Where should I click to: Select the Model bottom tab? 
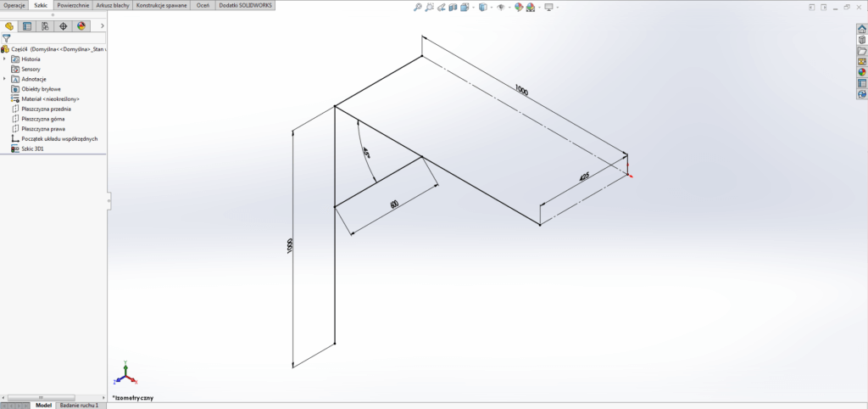pyautogui.click(x=44, y=405)
